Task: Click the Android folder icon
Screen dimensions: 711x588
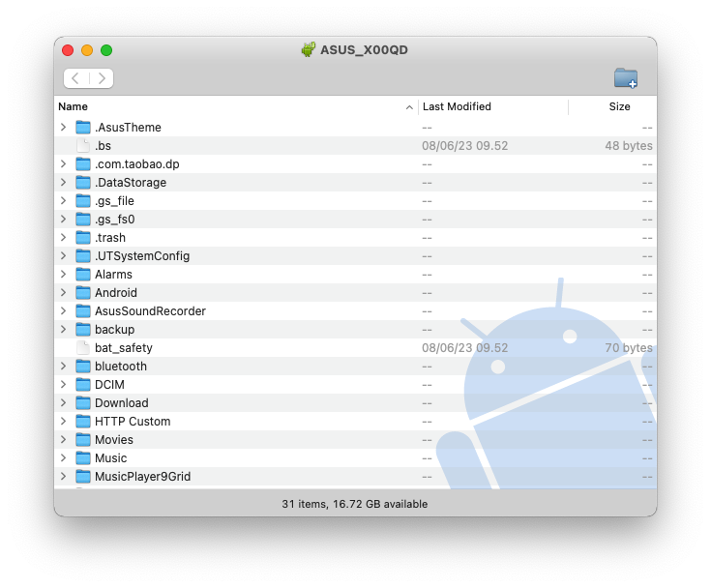Action: [83, 293]
